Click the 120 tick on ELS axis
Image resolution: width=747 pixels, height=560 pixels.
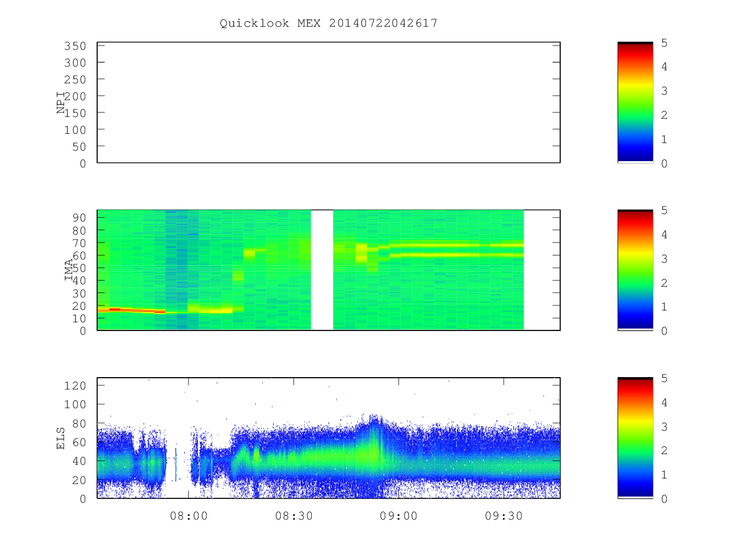75,385
